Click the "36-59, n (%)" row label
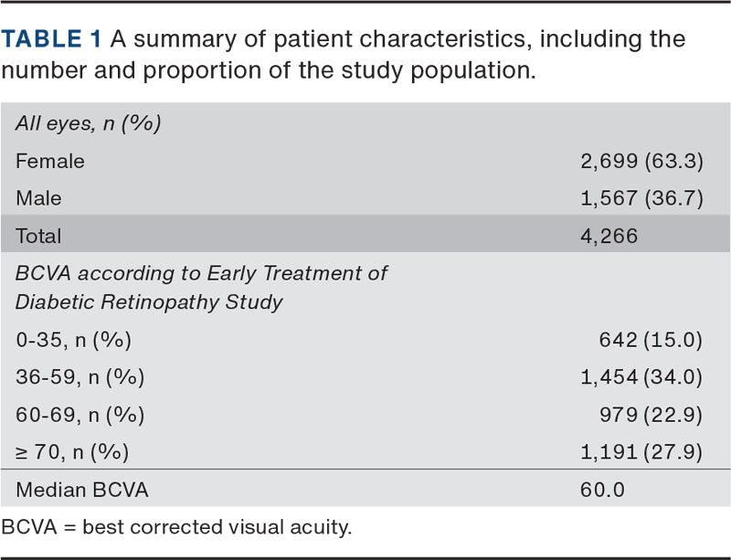The height and width of the screenshot is (560, 731). pyautogui.click(x=79, y=378)
